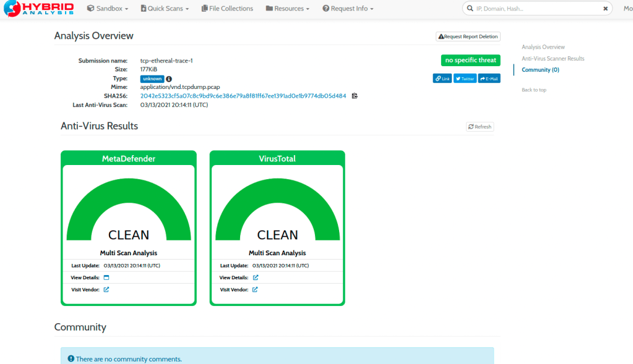Expand the Sandbox dropdown menu

pos(108,9)
